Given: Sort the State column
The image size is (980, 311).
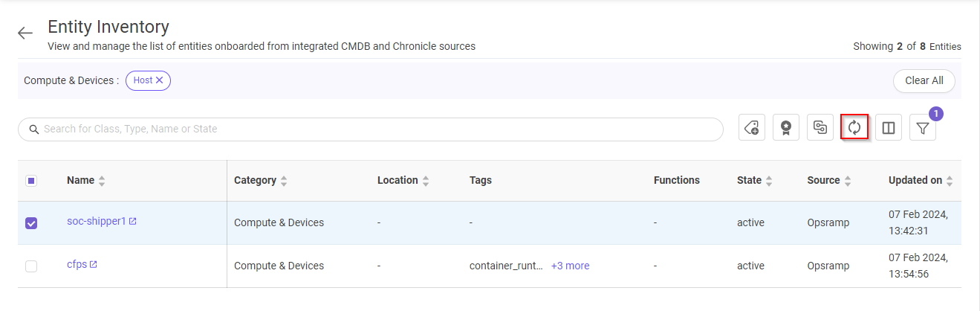Looking at the screenshot, I should pyautogui.click(x=769, y=181).
